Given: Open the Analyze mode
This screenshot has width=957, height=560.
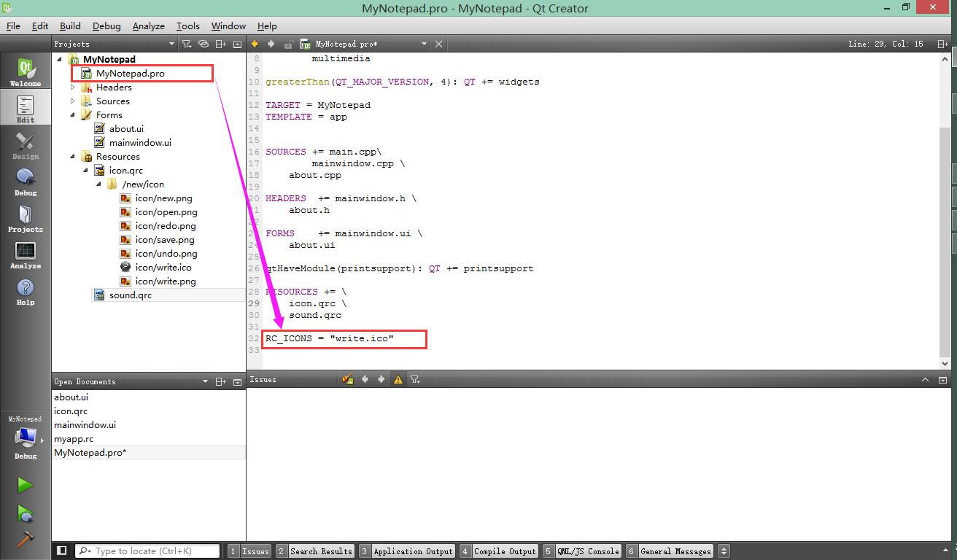Looking at the screenshot, I should pos(26,254).
